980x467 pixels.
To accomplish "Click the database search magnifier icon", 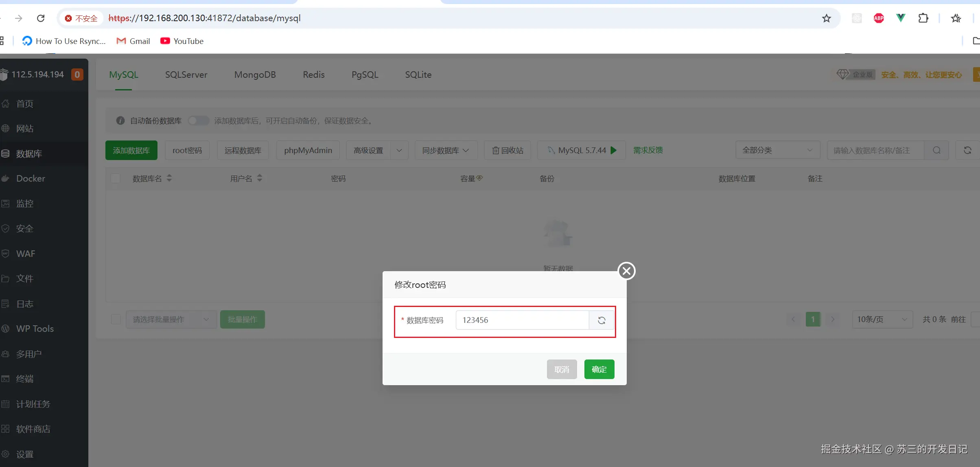I will point(936,150).
